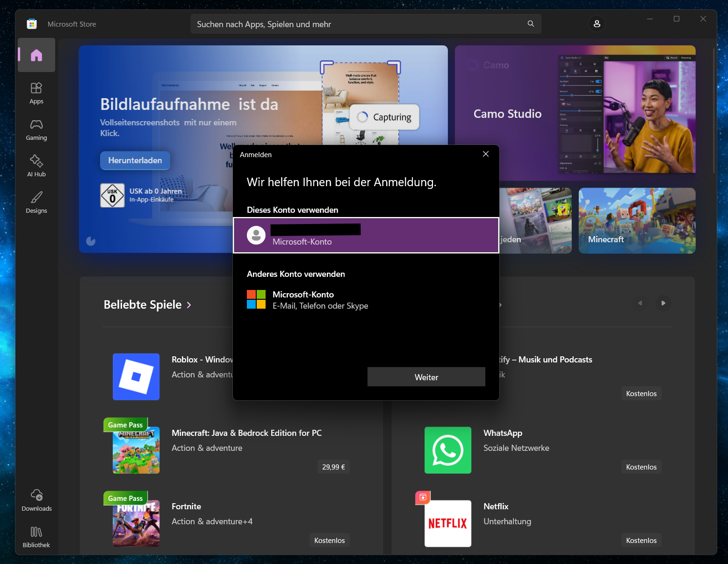Choose Microsoft-Konto with E-Mail, Telefon oder Skype
Viewport: 728px width, 564px height.
(x=366, y=300)
